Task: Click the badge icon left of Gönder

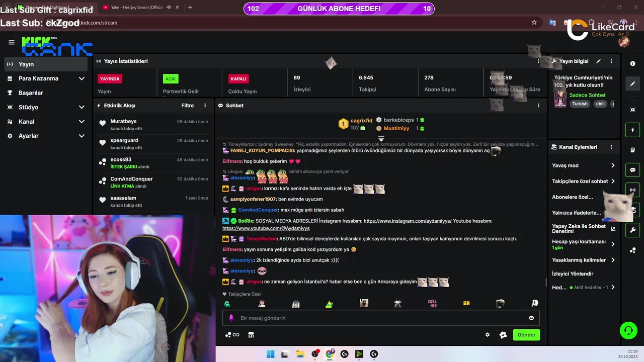Action: [503, 335]
